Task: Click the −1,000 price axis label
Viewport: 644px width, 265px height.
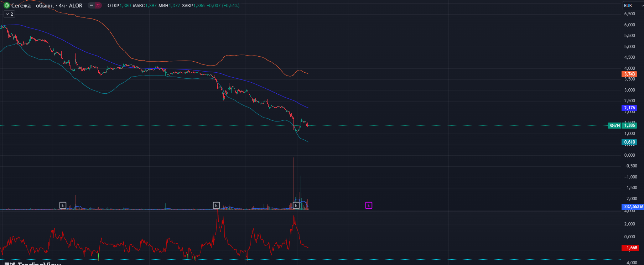Action: pyautogui.click(x=630, y=177)
